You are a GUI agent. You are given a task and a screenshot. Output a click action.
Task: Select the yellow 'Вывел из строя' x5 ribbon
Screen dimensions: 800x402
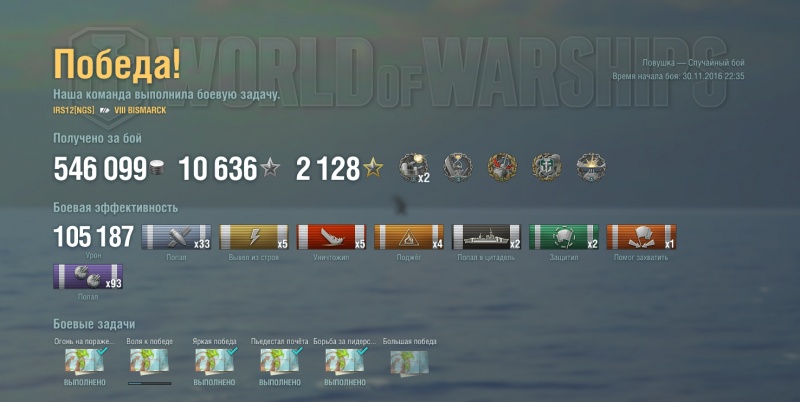[254, 237]
